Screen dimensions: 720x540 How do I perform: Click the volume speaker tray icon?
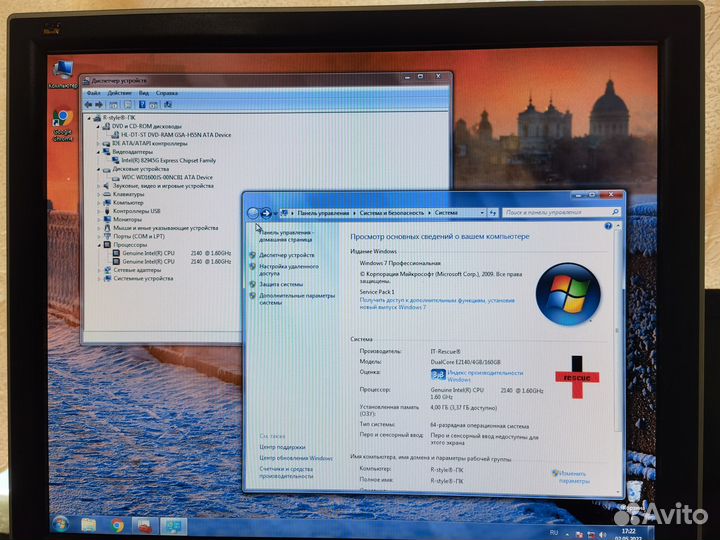(x=602, y=535)
